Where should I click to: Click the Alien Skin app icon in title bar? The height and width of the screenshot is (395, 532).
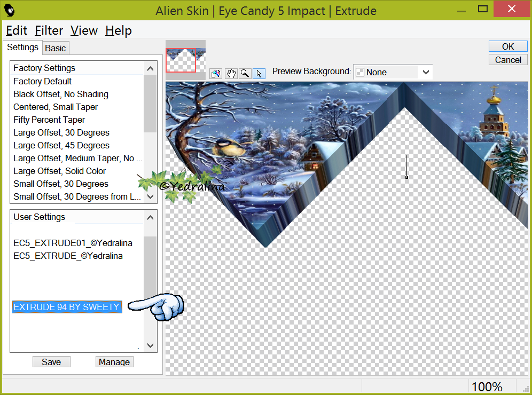10,10
